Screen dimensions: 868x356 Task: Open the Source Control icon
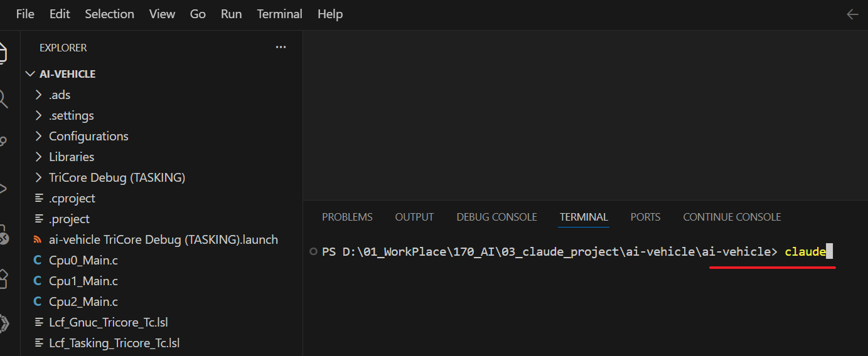(3, 142)
